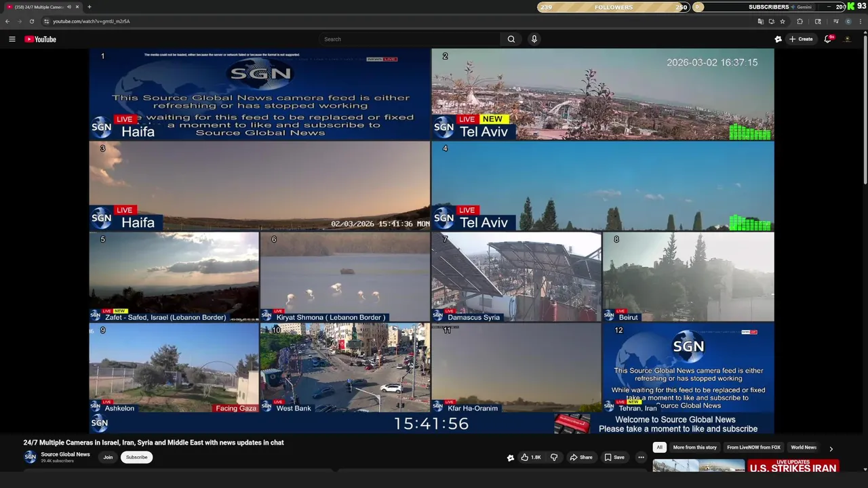This screenshot has height=488, width=868.
Task: Mute tab via speaker icon
Action: click(x=69, y=7)
